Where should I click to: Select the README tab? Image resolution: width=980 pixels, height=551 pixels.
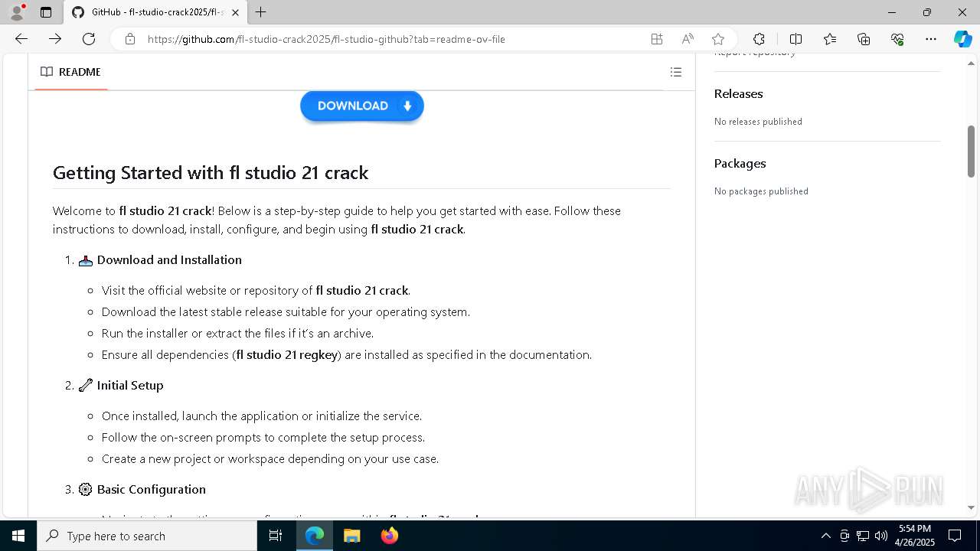click(71, 72)
